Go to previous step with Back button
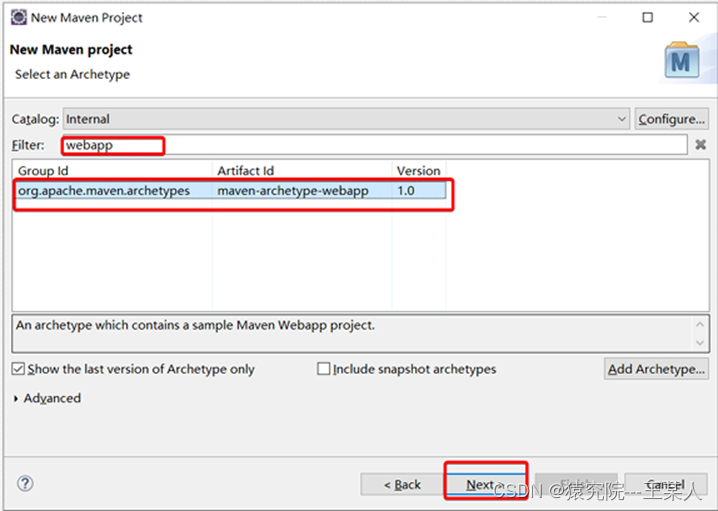This screenshot has height=511, width=718. [x=402, y=484]
